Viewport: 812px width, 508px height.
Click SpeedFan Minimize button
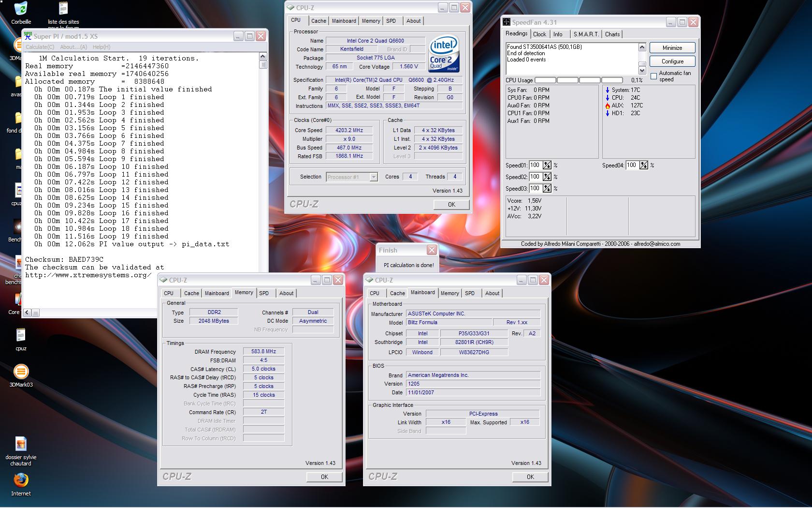coord(672,48)
